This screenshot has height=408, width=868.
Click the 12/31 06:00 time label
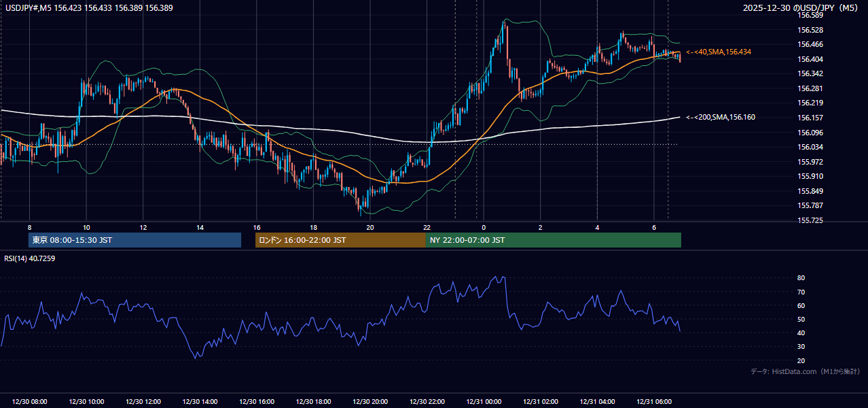654,402
